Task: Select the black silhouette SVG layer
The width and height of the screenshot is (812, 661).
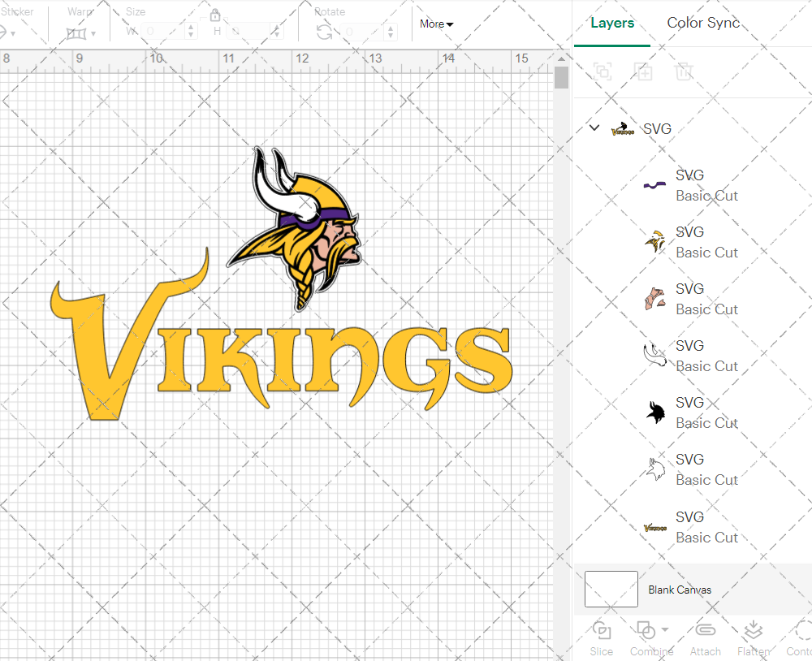Action: coord(690,413)
